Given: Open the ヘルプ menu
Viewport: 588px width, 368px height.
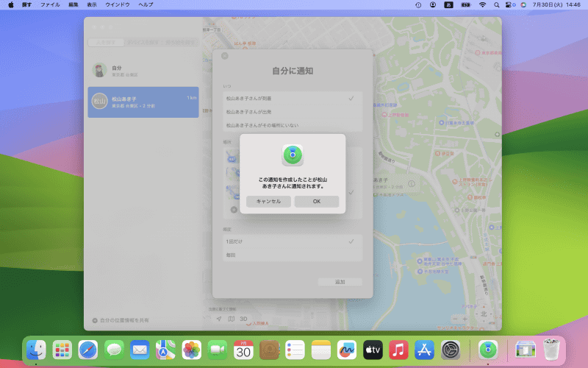Looking at the screenshot, I should pyautogui.click(x=146, y=4).
